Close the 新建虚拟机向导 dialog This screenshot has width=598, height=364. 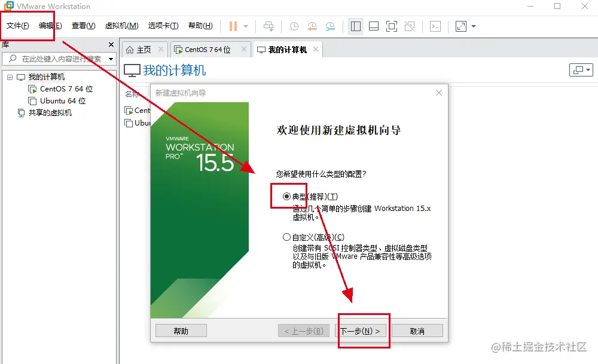click(439, 93)
